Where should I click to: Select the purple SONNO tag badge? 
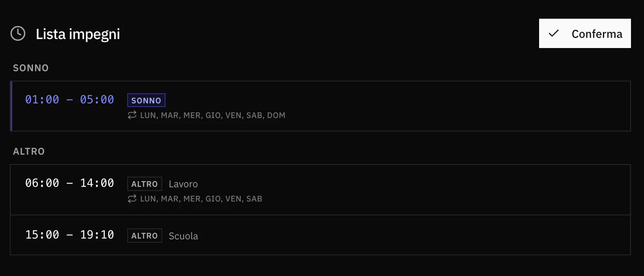(x=146, y=100)
